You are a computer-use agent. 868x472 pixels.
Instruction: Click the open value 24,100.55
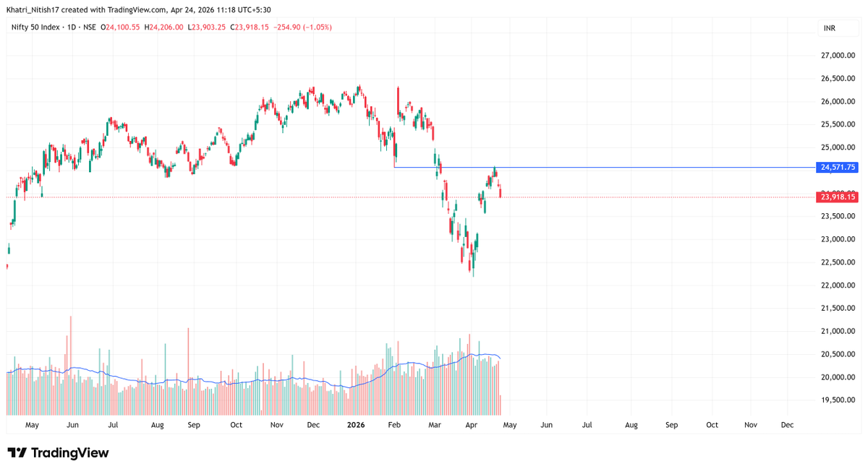[122, 26]
